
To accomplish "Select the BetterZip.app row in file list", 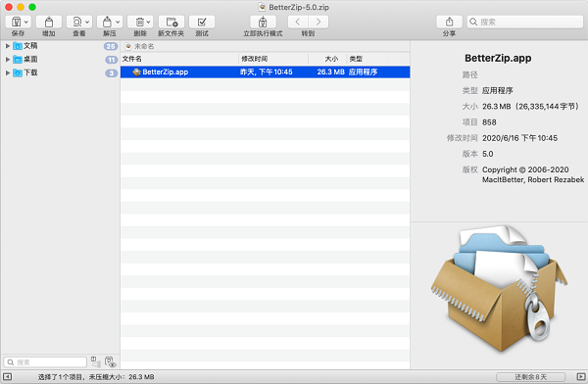I will (266, 72).
